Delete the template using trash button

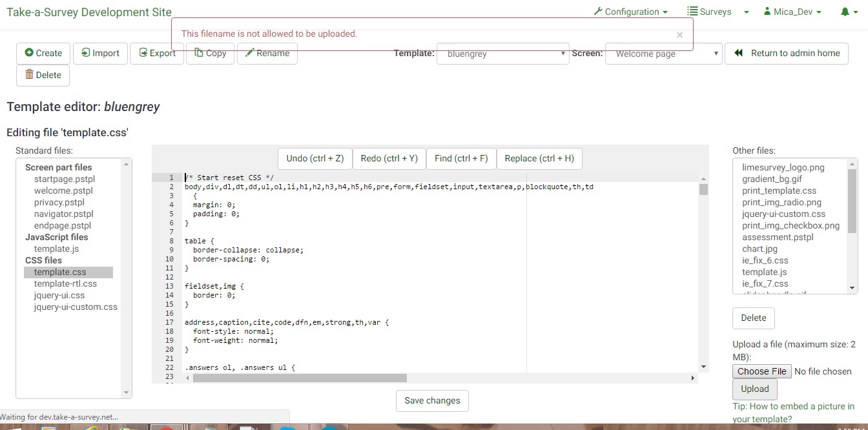coord(43,75)
